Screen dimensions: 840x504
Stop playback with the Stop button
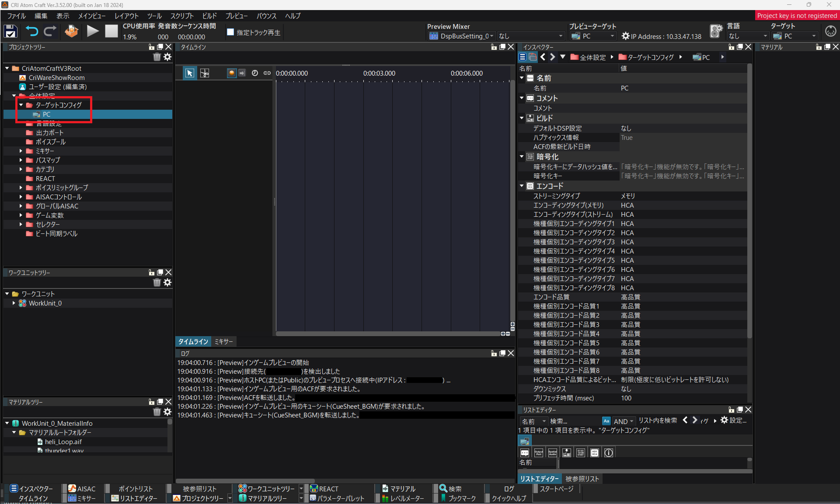(112, 31)
